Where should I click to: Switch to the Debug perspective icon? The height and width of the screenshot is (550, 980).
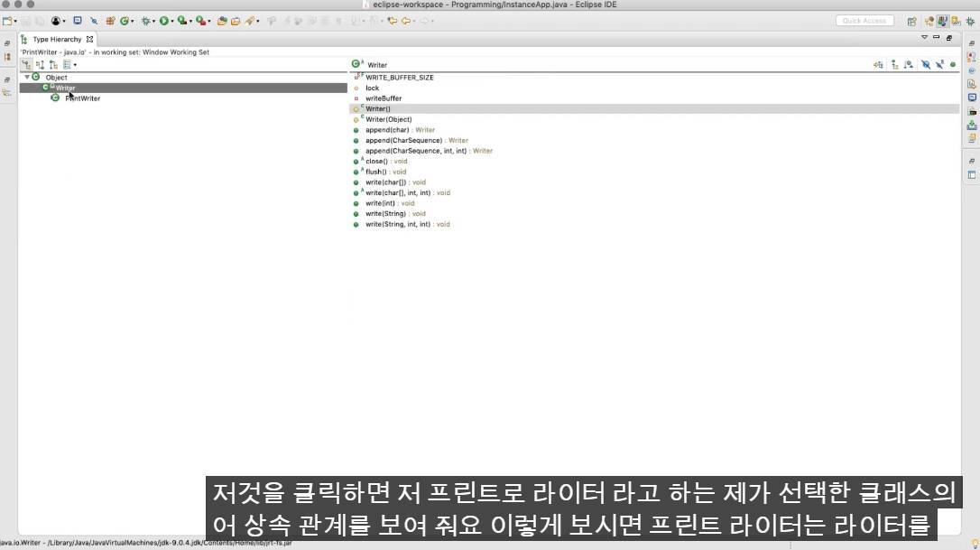(970, 22)
